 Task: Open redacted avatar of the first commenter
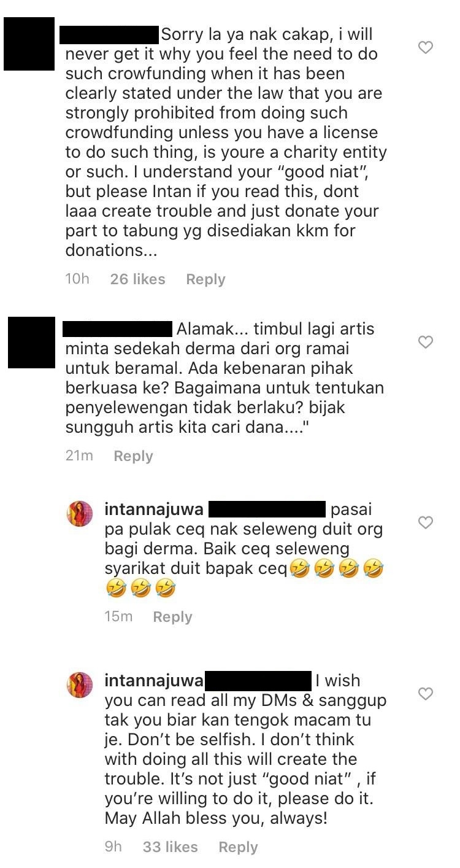[29, 43]
